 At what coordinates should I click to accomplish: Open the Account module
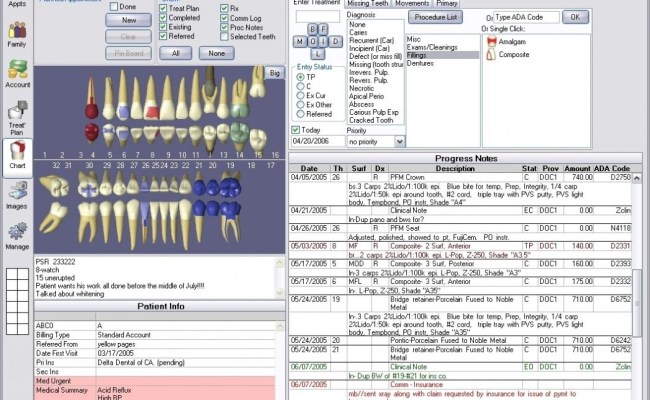(17, 74)
